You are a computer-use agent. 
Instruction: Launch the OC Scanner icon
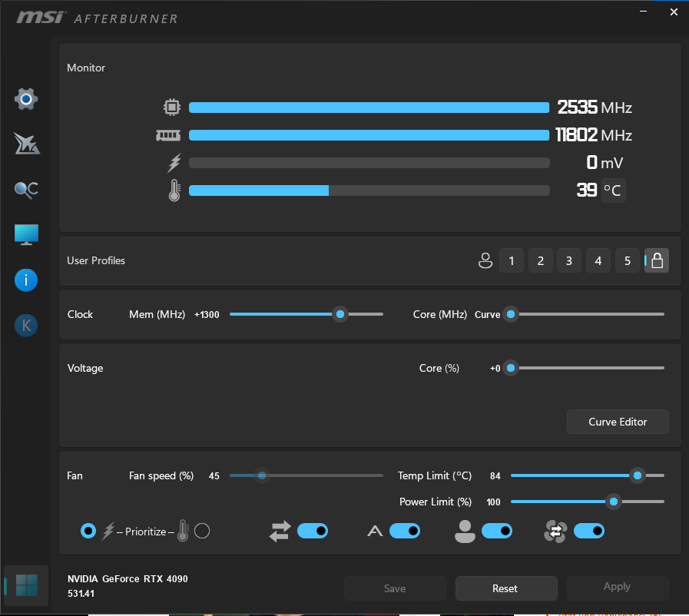click(x=26, y=190)
